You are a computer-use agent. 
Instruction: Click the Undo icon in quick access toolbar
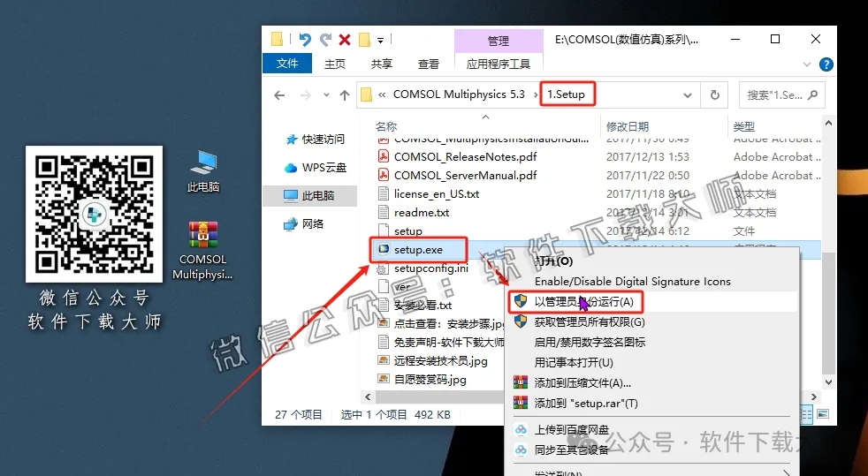304,39
